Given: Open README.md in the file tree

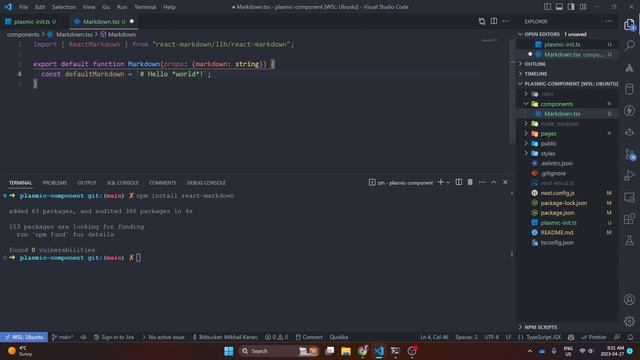Looking at the screenshot, I should tap(567, 233).
